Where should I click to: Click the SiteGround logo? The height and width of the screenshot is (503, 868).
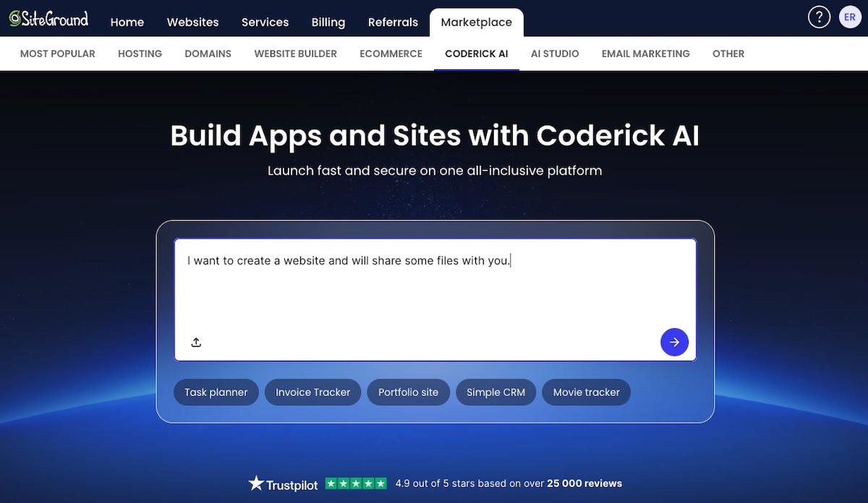tap(48, 19)
